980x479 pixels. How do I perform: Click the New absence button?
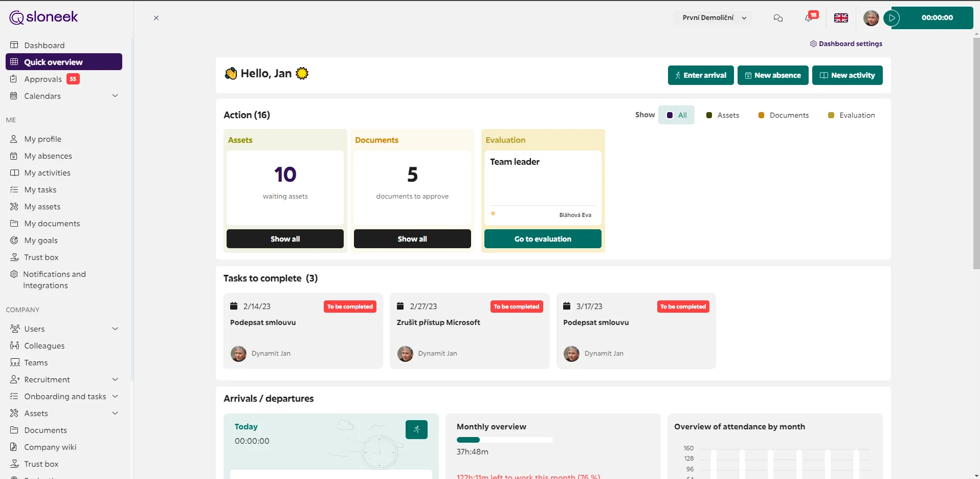(773, 75)
